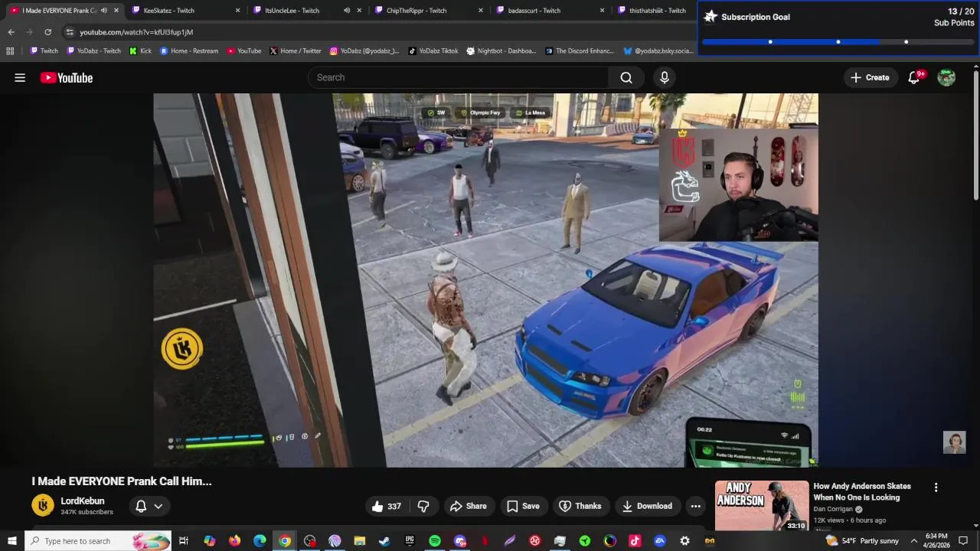This screenshot has height=551, width=980.
Task: Start voice search with the microphone icon
Action: (665, 77)
